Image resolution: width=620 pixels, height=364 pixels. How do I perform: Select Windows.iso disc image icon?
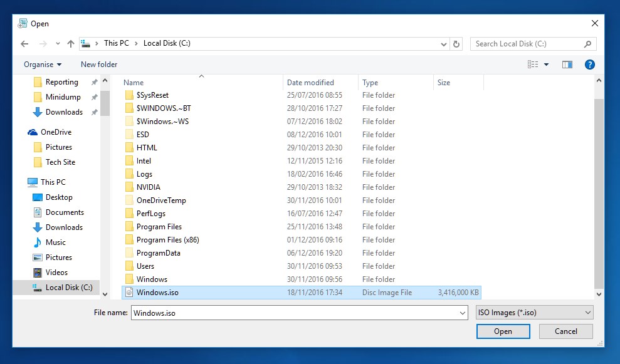tap(129, 293)
